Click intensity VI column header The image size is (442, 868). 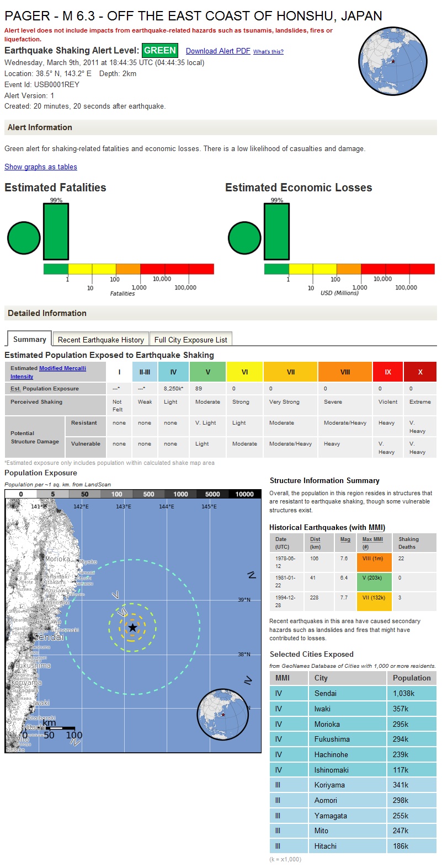(244, 372)
